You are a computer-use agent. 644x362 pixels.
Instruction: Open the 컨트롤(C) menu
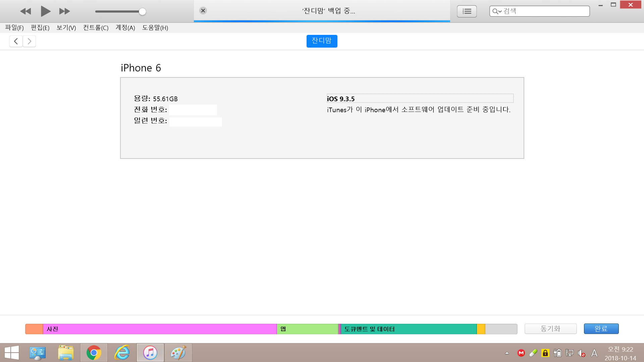click(x=96, y=28)
